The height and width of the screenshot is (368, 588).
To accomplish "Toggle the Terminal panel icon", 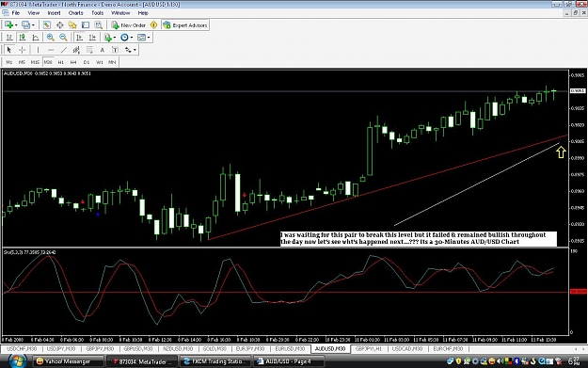I will [x=86, y=25].
